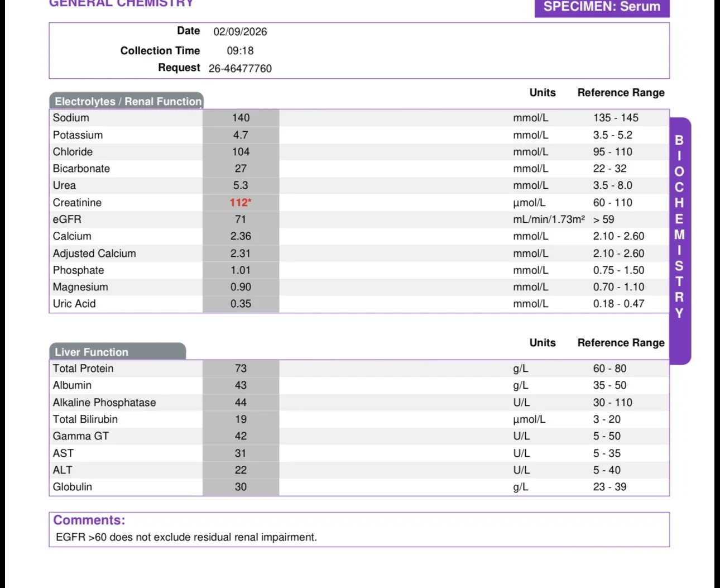The height and width of the screenshot is (588, 720).
Task: Select the Alkaline Phosphatase range 30 - 110
Action: pos(613,403)
